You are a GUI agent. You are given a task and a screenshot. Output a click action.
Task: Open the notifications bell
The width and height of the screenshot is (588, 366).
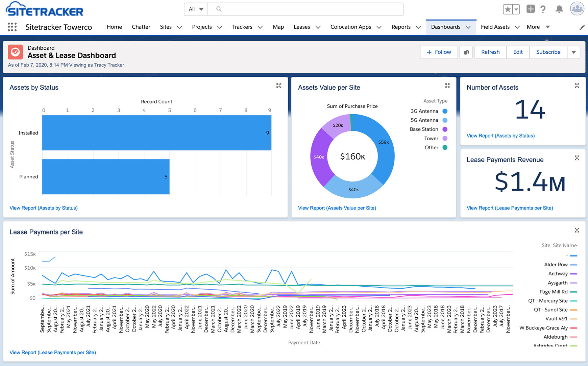point(559,9)
